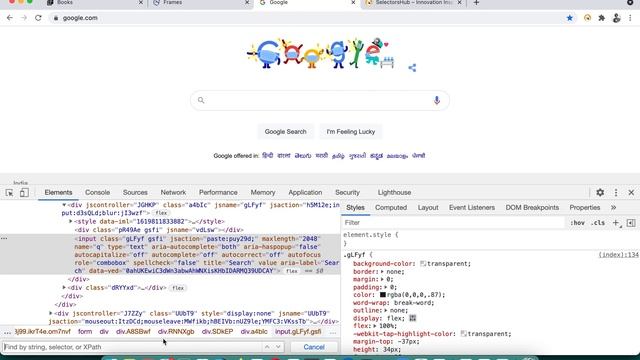Click the magnifier icon in the search box
640x360 pixels.
[x=201, y=100]
